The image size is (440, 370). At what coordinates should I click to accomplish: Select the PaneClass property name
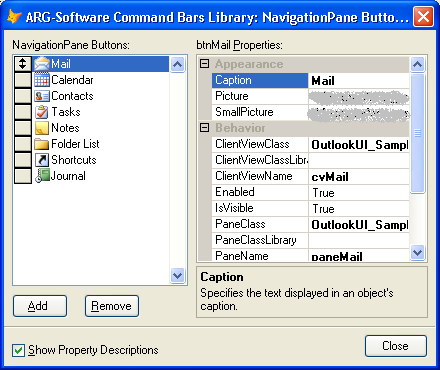(260, 224)
